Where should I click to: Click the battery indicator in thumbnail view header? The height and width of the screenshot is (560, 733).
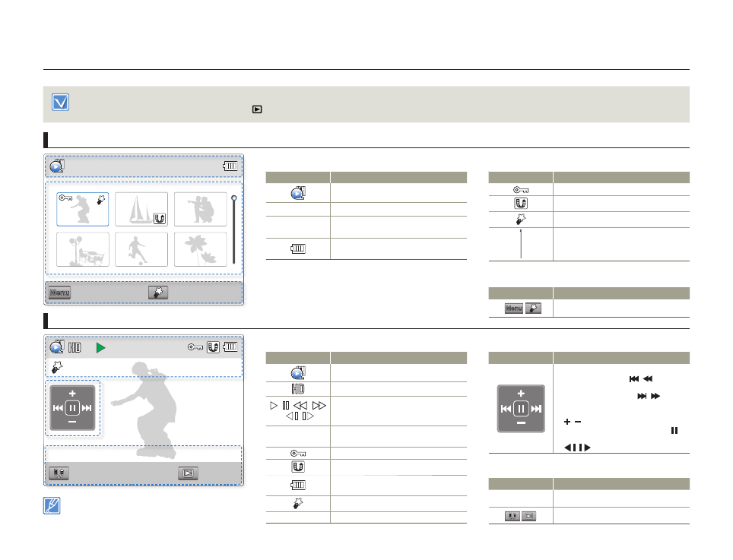230,166
